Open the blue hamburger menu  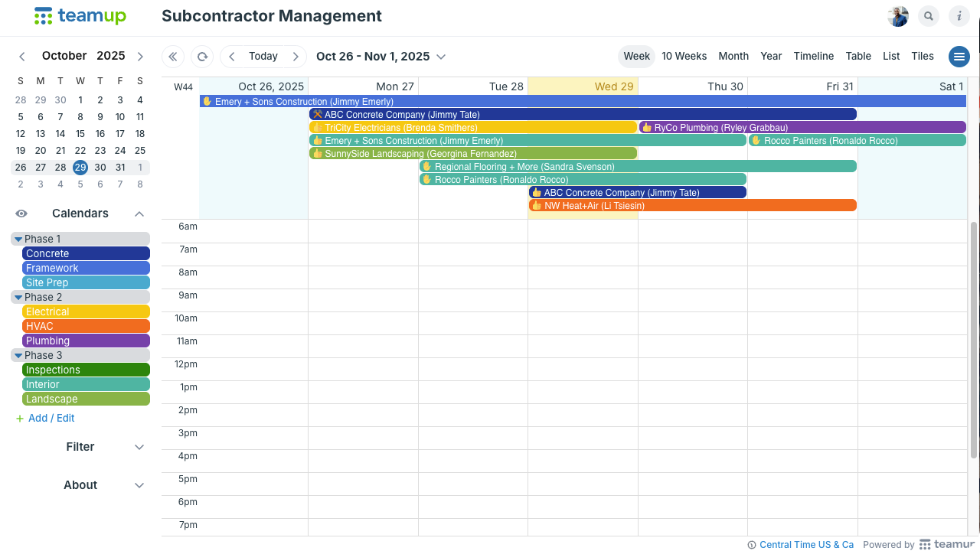click(x=959, y=57)
